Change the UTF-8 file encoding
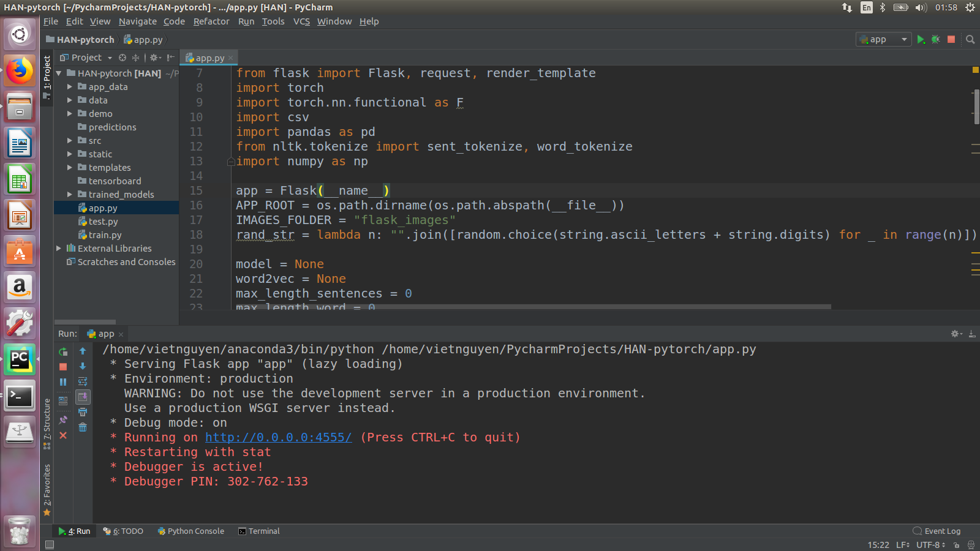 click(930, 545)
